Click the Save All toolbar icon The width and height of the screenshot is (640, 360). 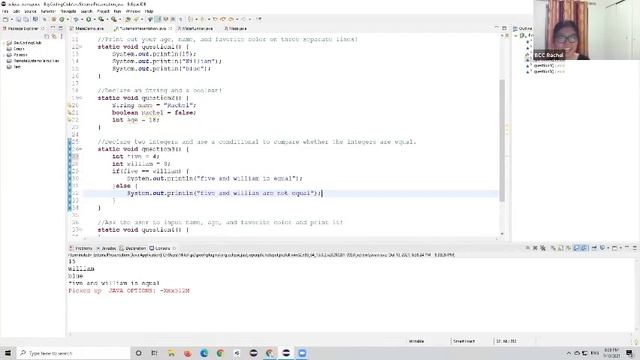26,19
